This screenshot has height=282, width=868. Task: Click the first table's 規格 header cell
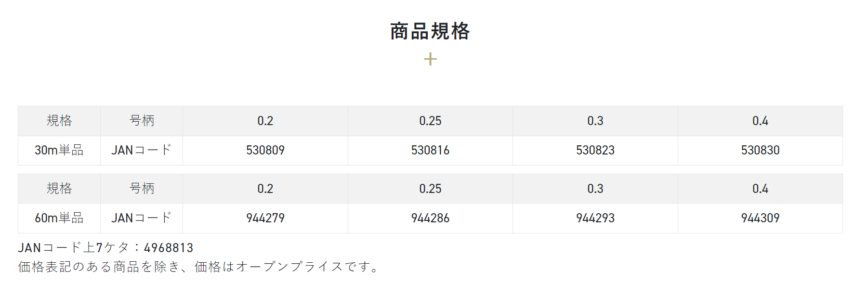[x=59, y=121]
